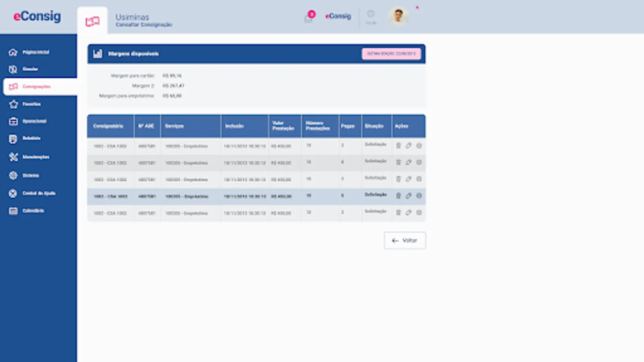Click the Voltar button
Screen dimensions: 644x362
[x=405, y=240]
